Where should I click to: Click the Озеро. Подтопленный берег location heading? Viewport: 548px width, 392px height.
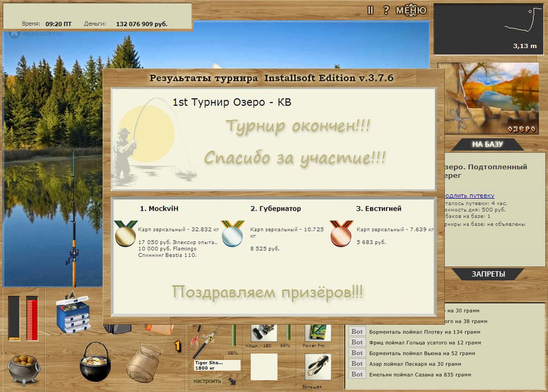[486, 171]
